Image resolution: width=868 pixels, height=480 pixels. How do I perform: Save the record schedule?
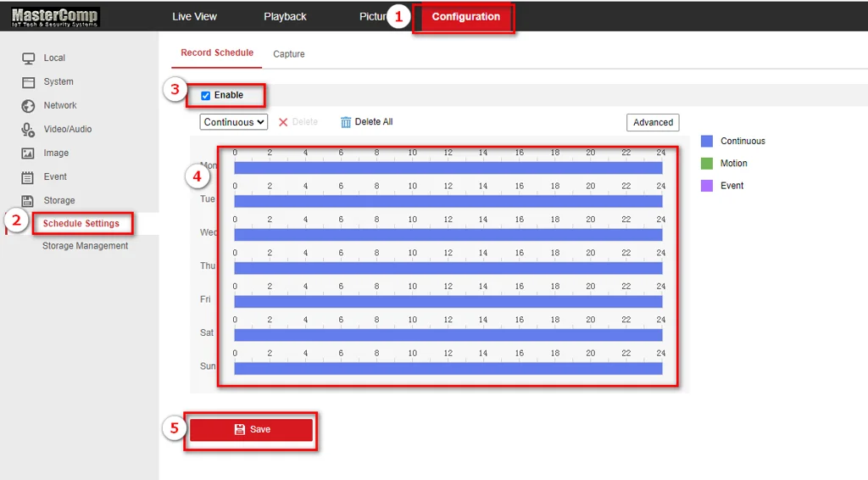251,430
